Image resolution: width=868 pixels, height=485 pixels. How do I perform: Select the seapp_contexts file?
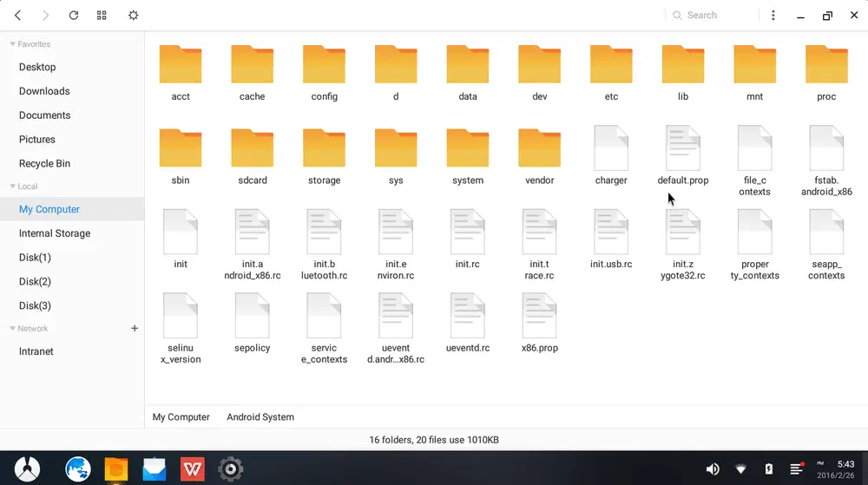point(826,246)
